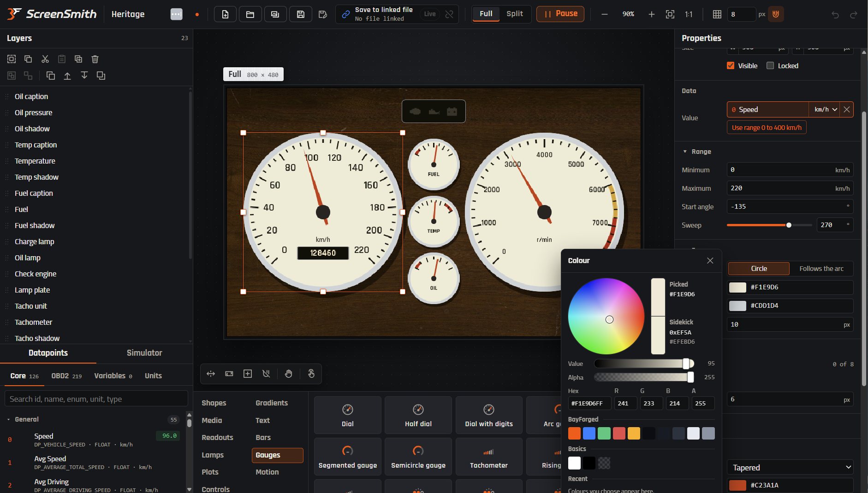Click the new file icon in top toolbar
The height and width of the screenshot is (493, 868).
(225, 14)
